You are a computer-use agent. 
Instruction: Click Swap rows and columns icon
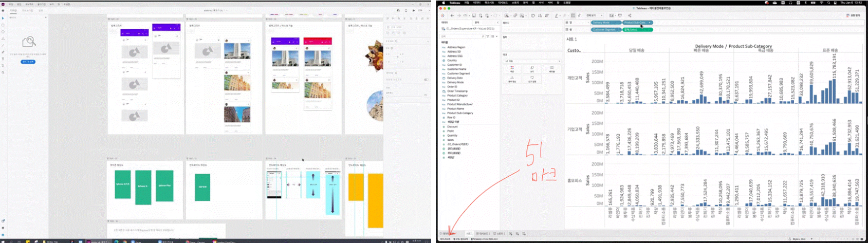pyautogui.click(x=533, y=15)
